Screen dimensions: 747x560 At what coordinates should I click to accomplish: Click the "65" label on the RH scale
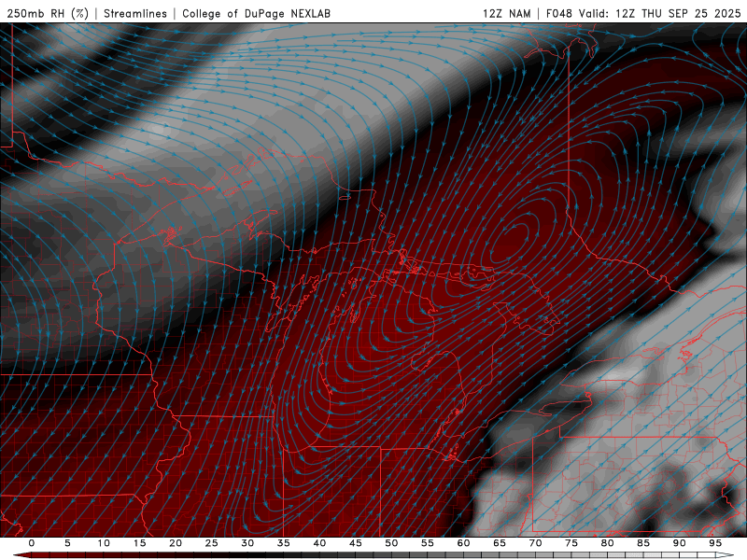click(x=500, y=543)
